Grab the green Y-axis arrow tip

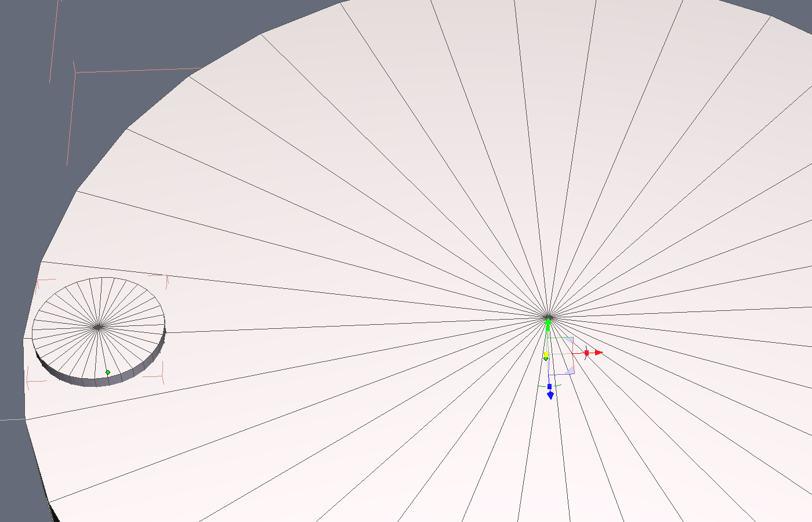point(548,321)
